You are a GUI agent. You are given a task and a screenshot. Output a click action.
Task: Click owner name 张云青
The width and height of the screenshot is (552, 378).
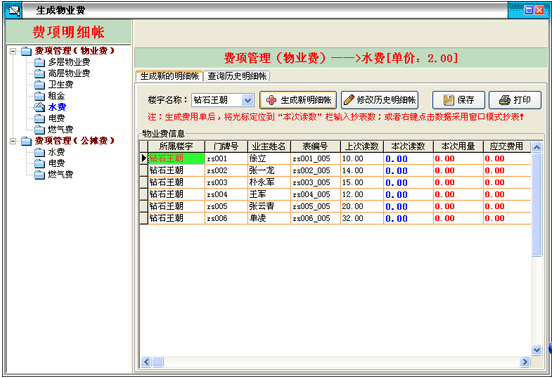(262, 207)
